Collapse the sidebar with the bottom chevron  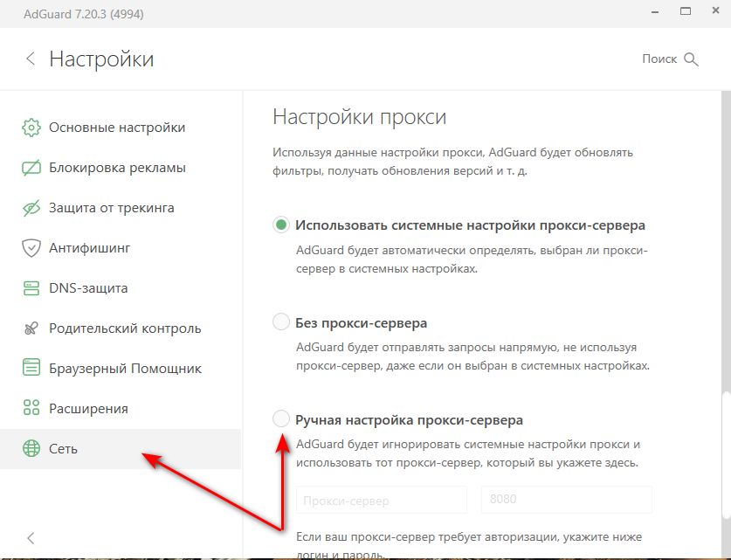31,538
